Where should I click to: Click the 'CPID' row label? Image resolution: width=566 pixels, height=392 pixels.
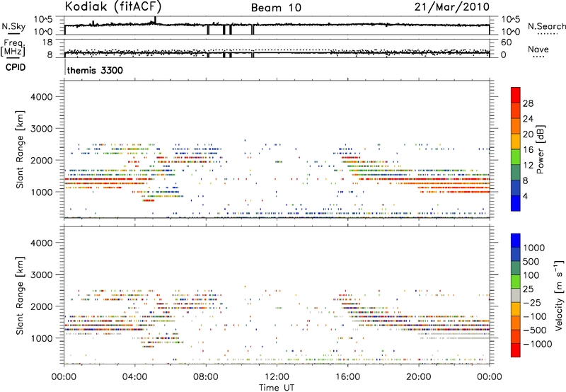[x=16, y=67]
